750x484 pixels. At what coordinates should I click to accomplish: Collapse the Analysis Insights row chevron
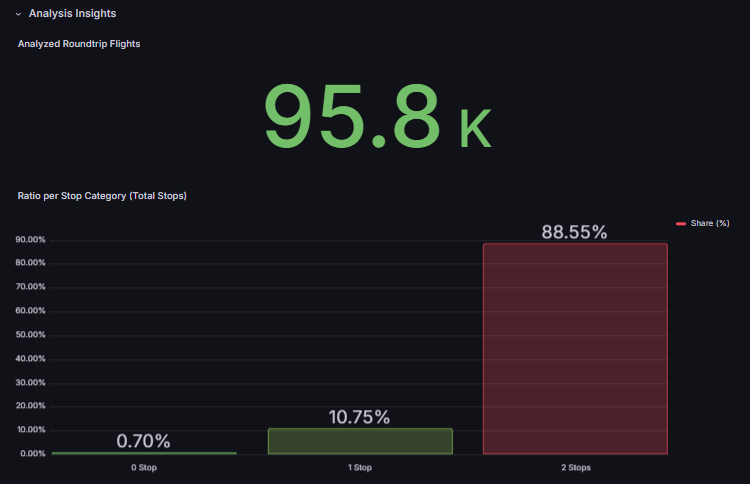pyautogui.click(x=18, y=14)
